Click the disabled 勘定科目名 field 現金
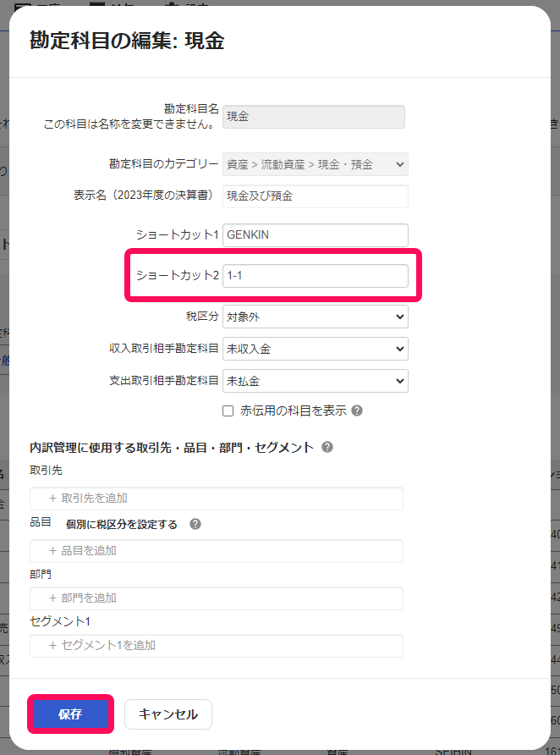 pyautogui.click(x=313, y=117)
